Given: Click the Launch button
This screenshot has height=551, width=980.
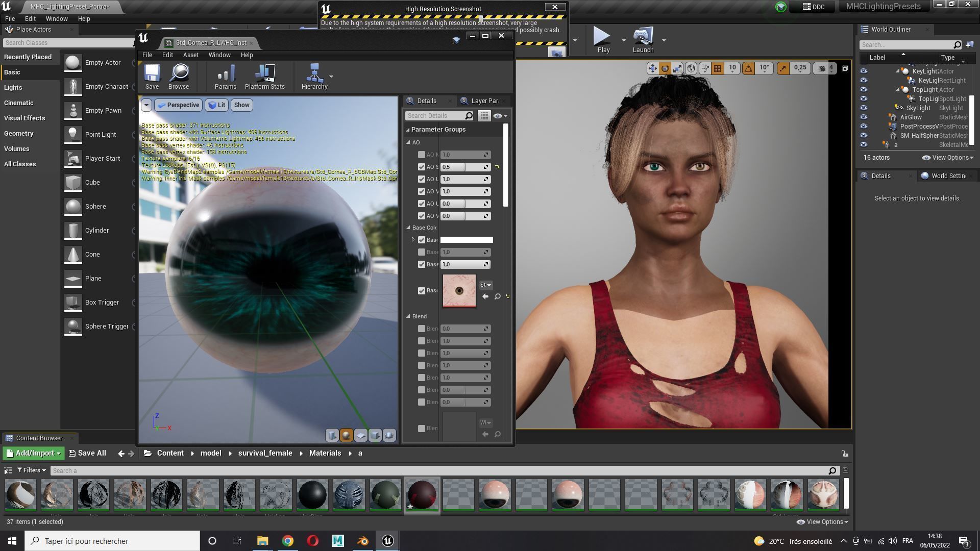Looking at the screenshot, I should coord(643,40).
